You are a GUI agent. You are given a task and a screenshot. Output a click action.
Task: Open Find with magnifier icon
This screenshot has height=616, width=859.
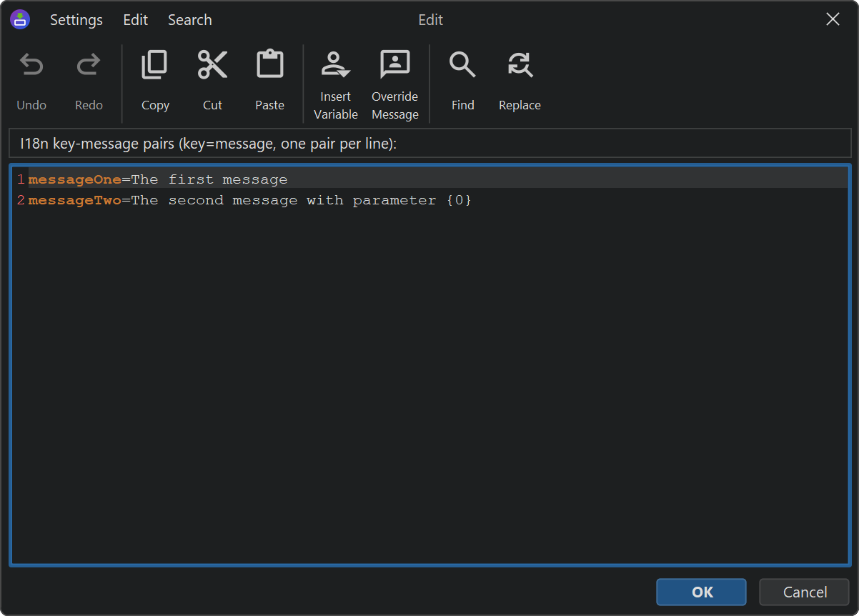(x=462, y=66)
